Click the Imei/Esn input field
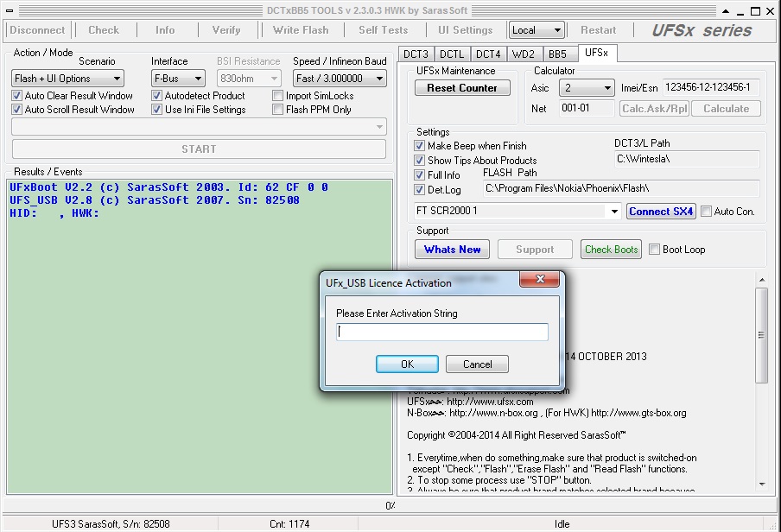Viewport: 781px width, 532px height. click(x=711, y=88)
